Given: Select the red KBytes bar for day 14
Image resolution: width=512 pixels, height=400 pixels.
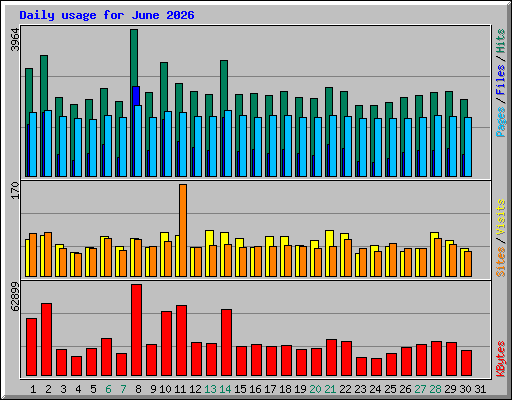Looking at the screenshot, I should [226, 343].
